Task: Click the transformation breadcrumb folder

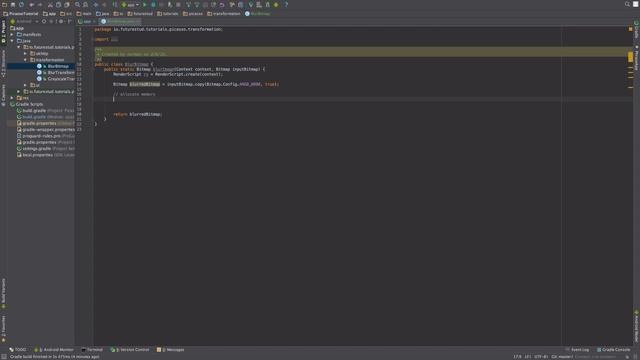Action: coord(224,13)
